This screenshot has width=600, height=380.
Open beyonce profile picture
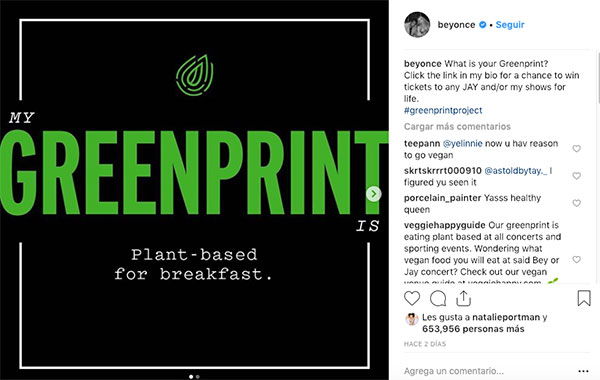[x=417, y=24]
